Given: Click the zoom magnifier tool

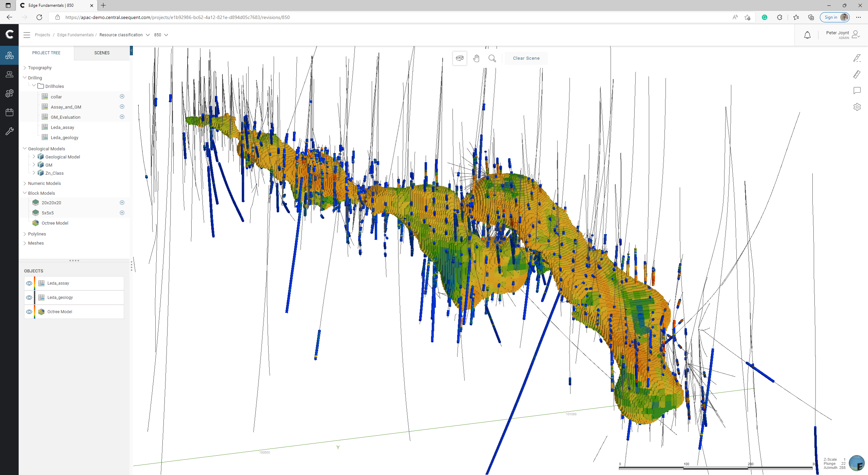Looking at the screenshot, I should pos(492,58).
